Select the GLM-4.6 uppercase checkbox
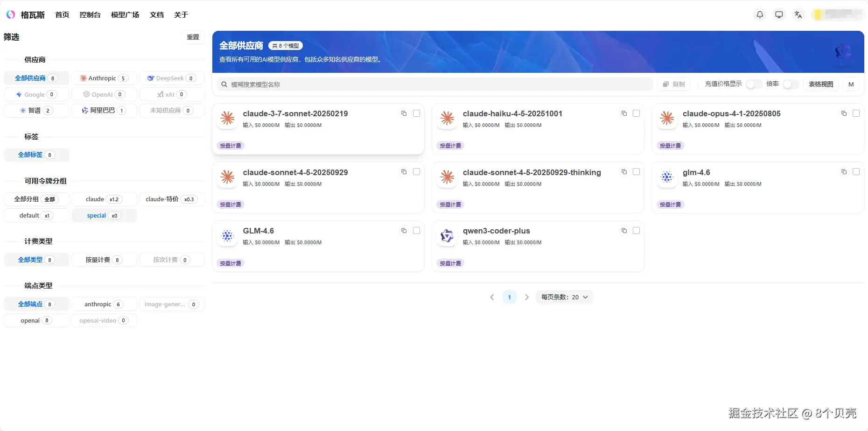 (x=417, y=231)
